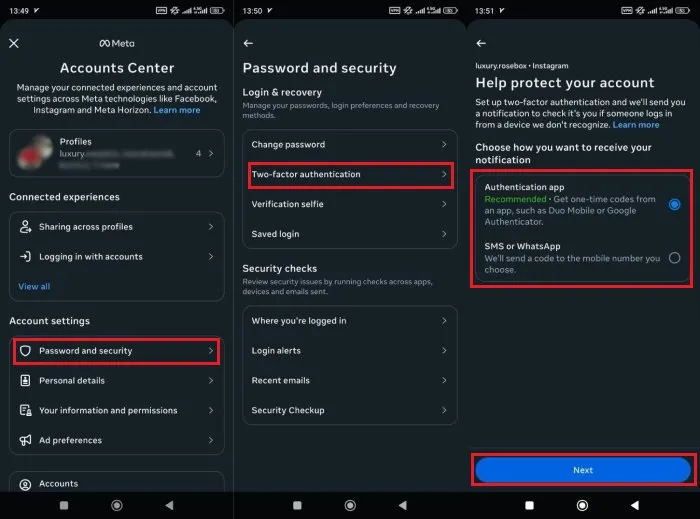Tap Android home circle in third screen
The image size is (700, 519).
582,505
